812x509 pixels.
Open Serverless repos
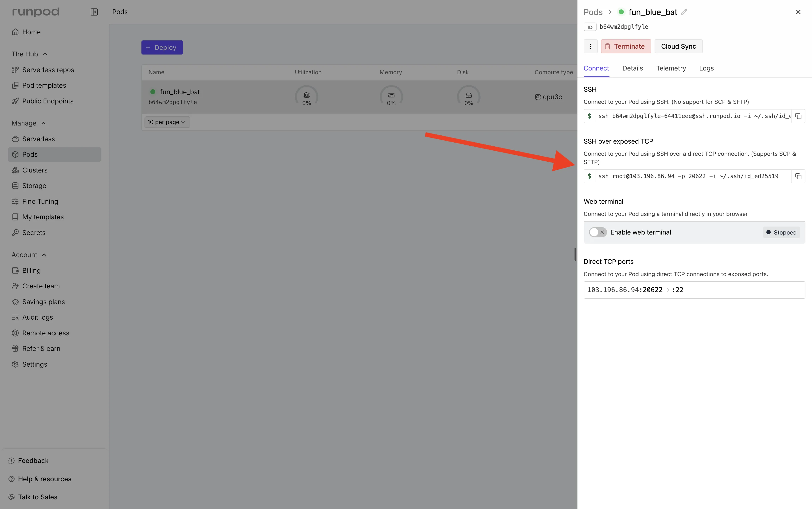(x=55, y=70)
